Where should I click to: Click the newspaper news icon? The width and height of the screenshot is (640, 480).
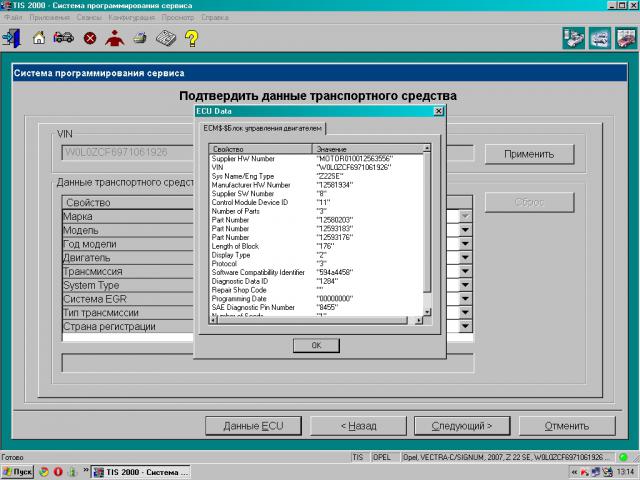click(166, 38)
